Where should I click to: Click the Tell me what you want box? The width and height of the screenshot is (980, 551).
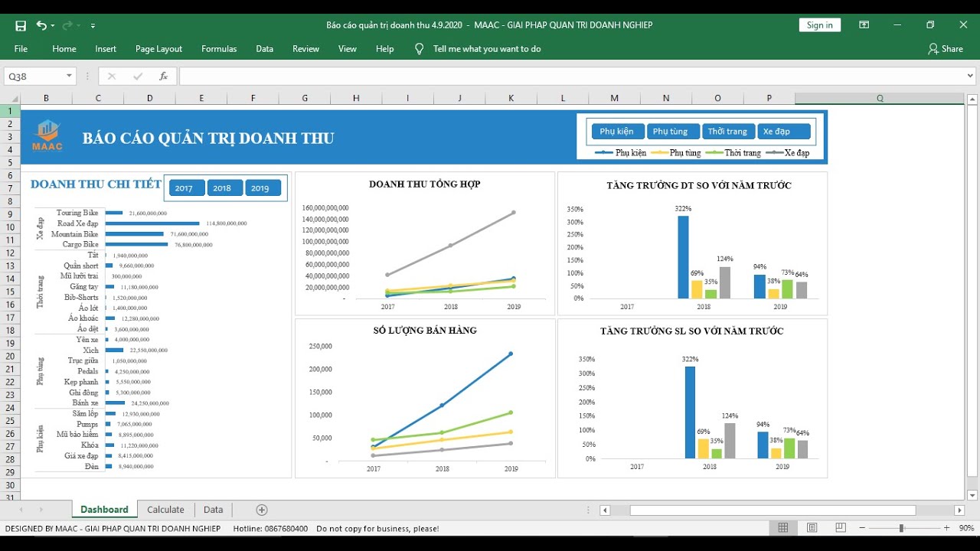click(487, 49)
